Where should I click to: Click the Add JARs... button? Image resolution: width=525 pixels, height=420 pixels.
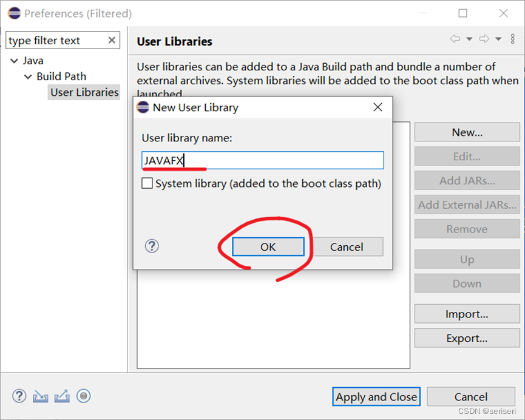(x=467, y=180)
